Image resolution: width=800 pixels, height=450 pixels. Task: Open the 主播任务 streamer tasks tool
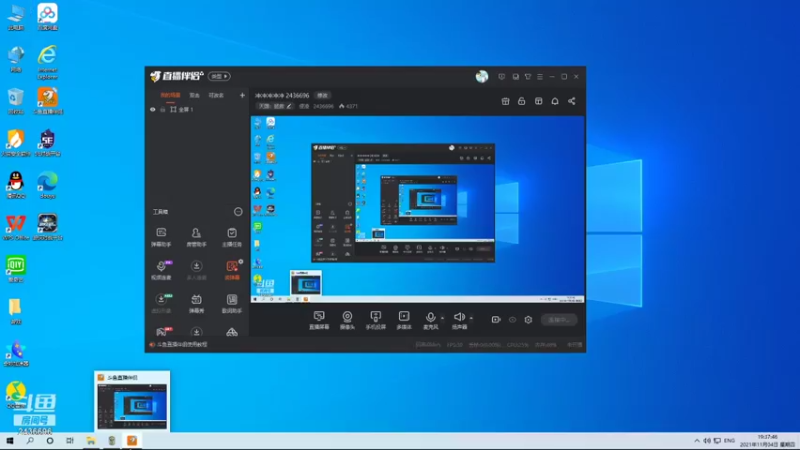pos(232,237)
